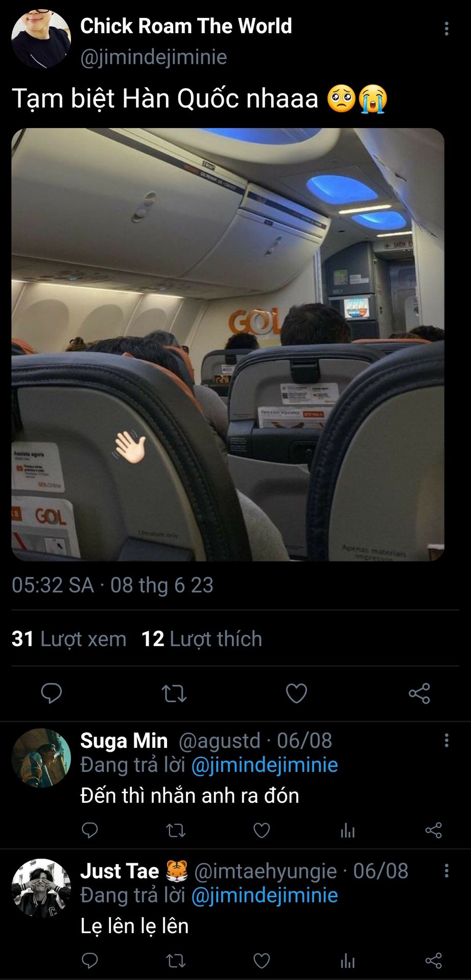Open reply on the main tweet
The height and width of the screenshot is (980, 471).
pos(51,693)
